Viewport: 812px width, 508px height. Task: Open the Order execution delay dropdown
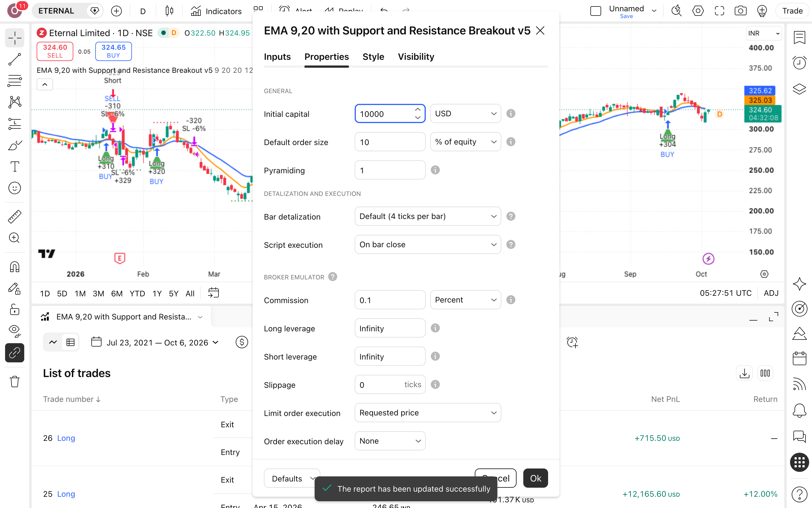[x=390, y=441]
